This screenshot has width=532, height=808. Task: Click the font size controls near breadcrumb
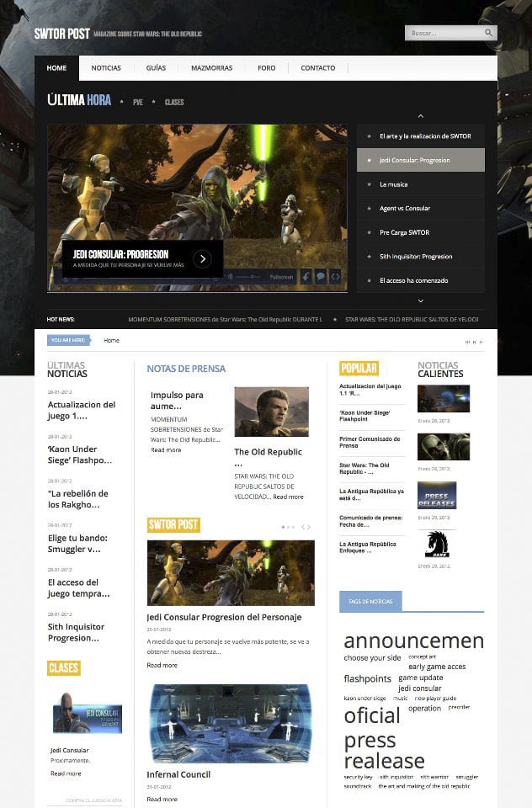pyautogui.click(x=474, y=343)
